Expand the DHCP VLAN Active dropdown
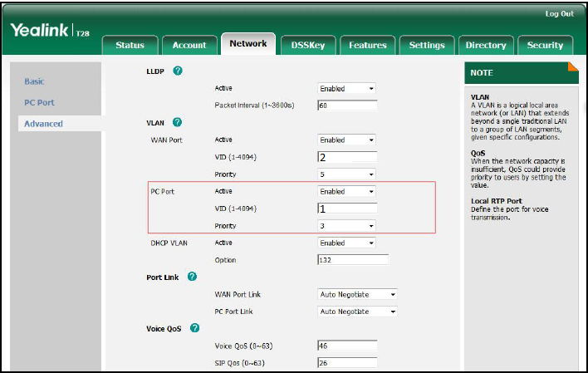Image resolution: width=588 pixels, height=373 pixels. tap(346, 243)
